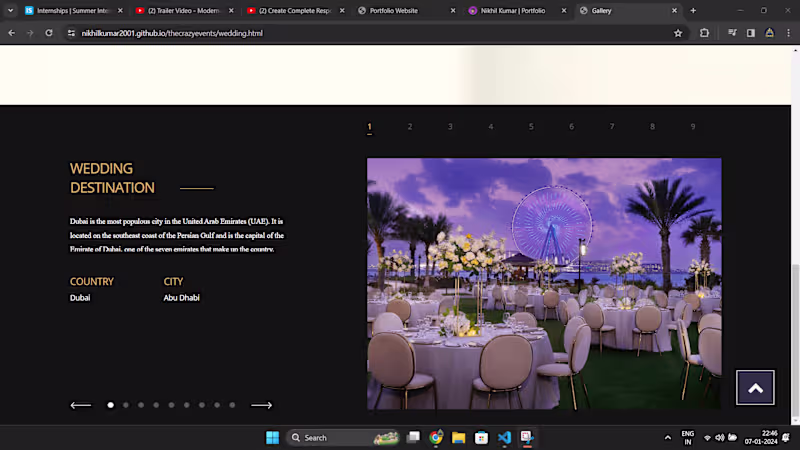Open a new browser tab with plus
The image size is (800, 450).
(x=693, y=10)
